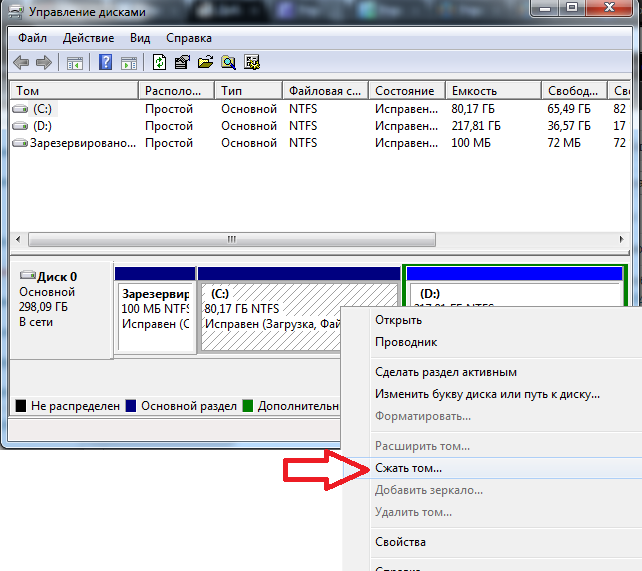Select the (D:) row in volume list
The height and width of the screenshot is (571, 642).
coord(42,125)
